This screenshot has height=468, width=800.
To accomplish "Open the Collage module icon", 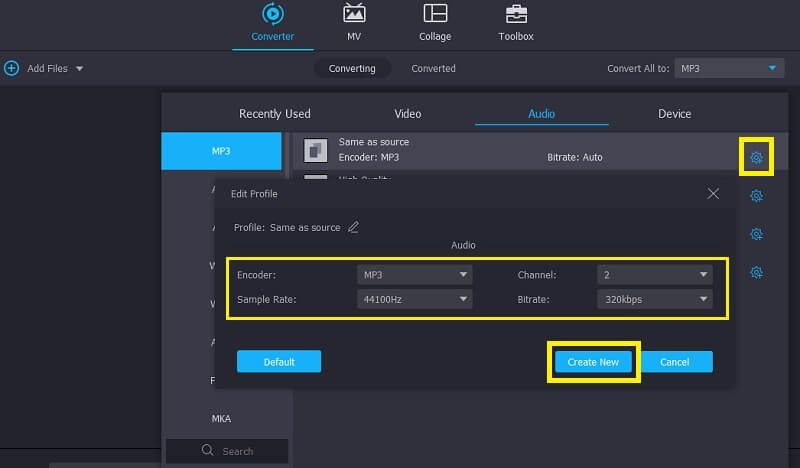I will pyautogui.click(x=435, y=14).
